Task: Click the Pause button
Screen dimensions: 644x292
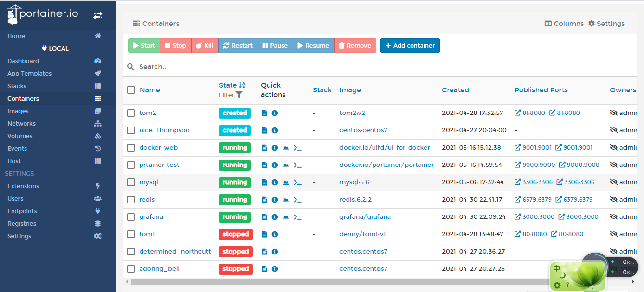Action: coord(275,46)
